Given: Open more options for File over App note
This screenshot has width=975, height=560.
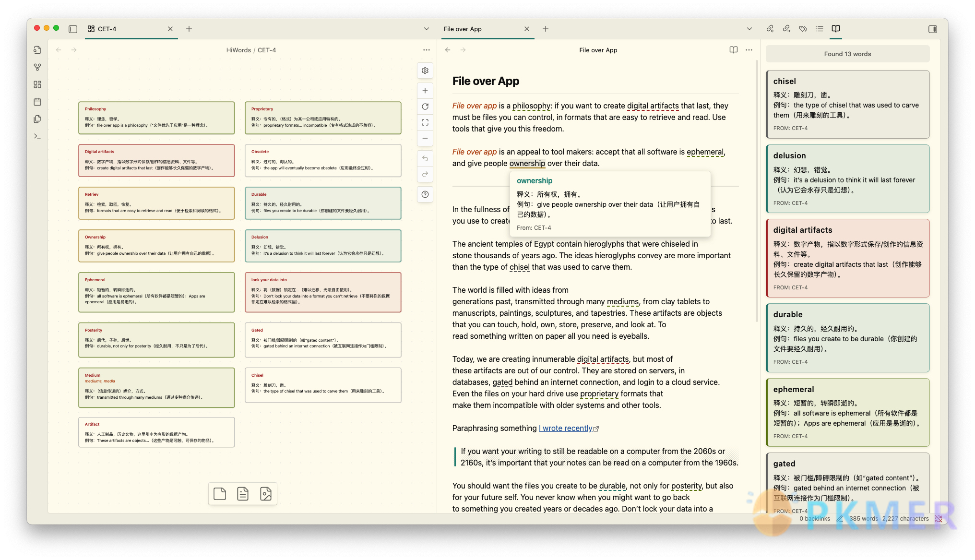Looking at the screenshot, I should 749,50.
